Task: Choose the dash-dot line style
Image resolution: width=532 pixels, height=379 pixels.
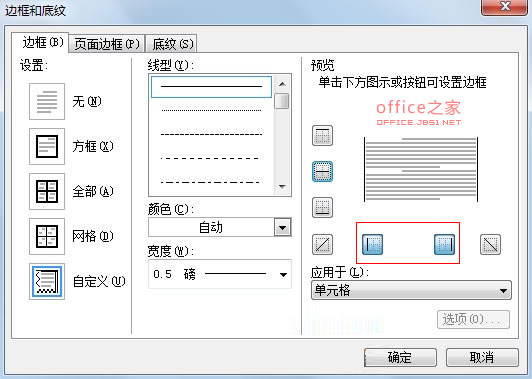Action: tap(211, 183)
